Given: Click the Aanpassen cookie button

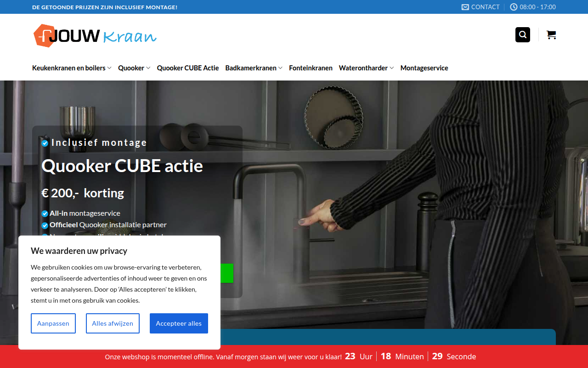Looking at the screenshot, I should pos(53,323).
